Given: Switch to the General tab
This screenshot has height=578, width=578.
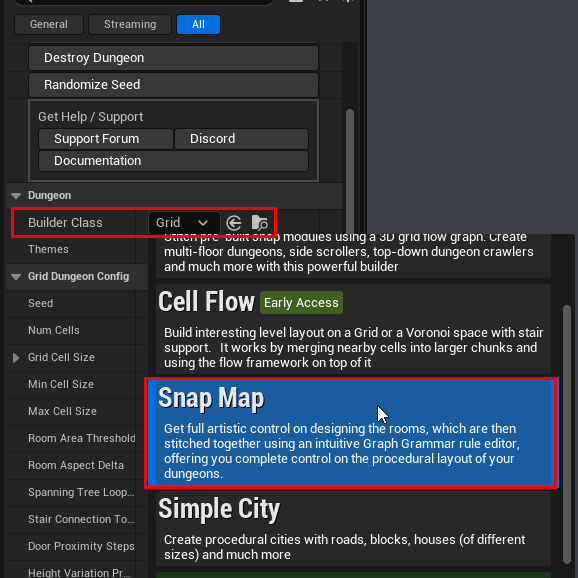Looking at the screenshot, I should (x=49, y=24).
